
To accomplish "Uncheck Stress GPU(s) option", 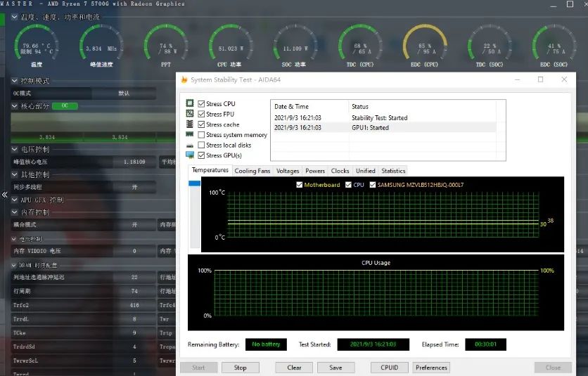I will [x=201, y=155].
